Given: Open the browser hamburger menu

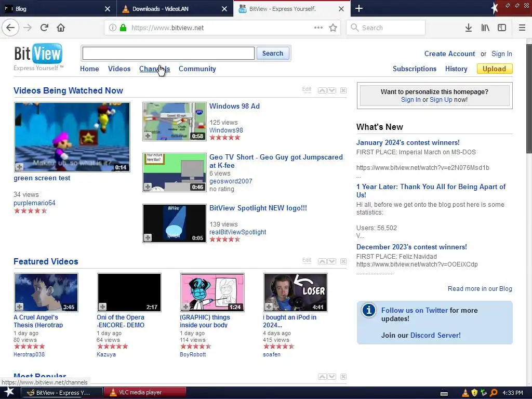Looking at the screenshot, I should click(522, 28).
